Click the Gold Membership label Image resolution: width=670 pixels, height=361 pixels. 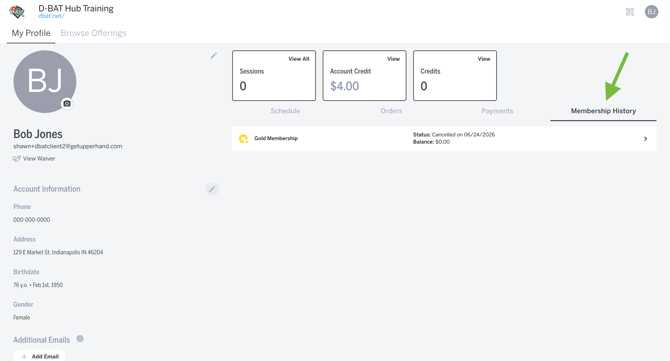[276, 138]
